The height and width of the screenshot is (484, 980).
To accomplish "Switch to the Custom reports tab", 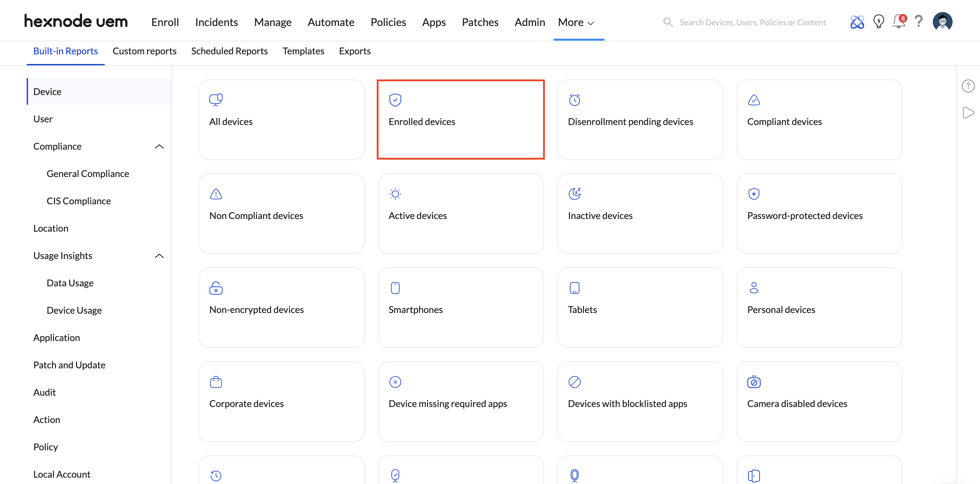I will pyautogui.click(x=144, y=51).
